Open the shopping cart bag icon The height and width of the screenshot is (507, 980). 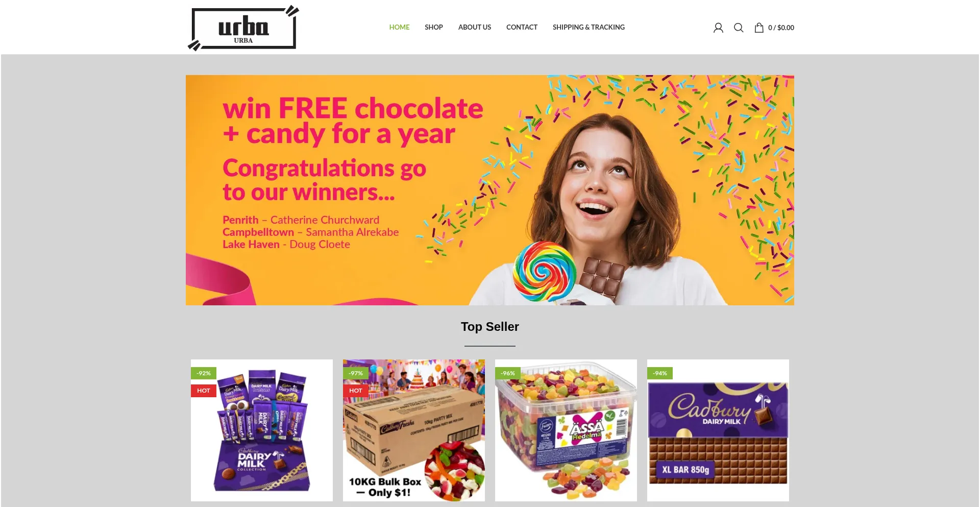759,28
